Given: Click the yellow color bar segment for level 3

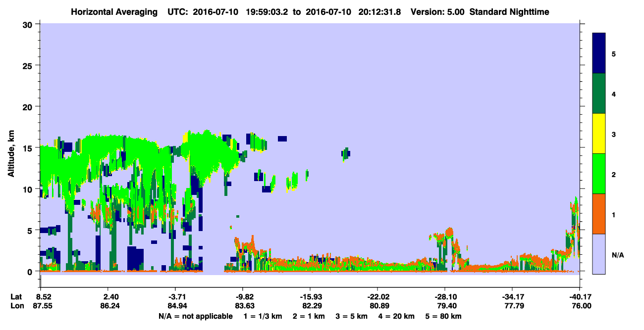Looking at the screenshot, I should click(599, 134).
